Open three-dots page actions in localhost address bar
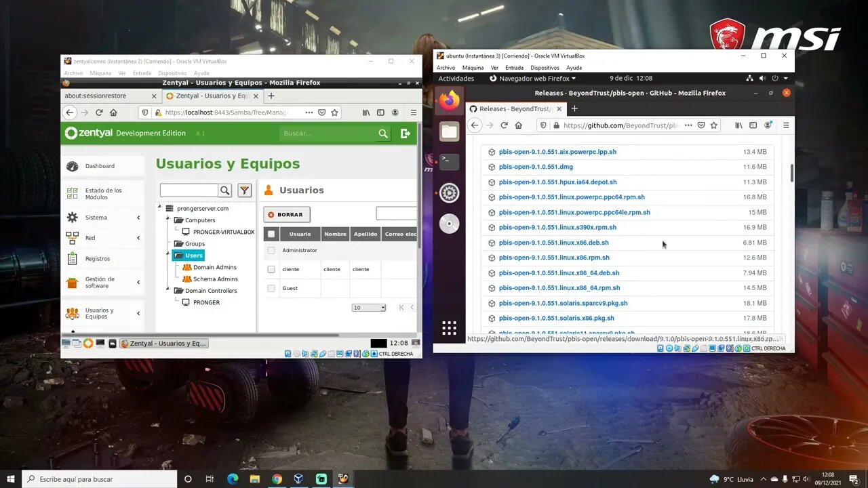 click(x=309, y=113)
